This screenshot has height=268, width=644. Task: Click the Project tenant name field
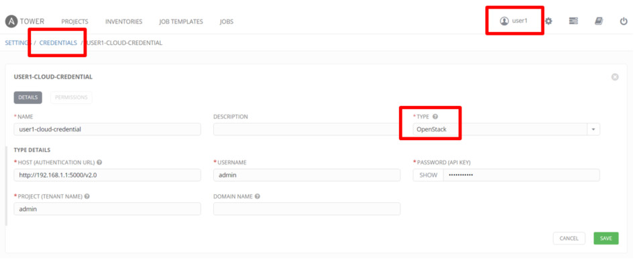tap(107, 208)
